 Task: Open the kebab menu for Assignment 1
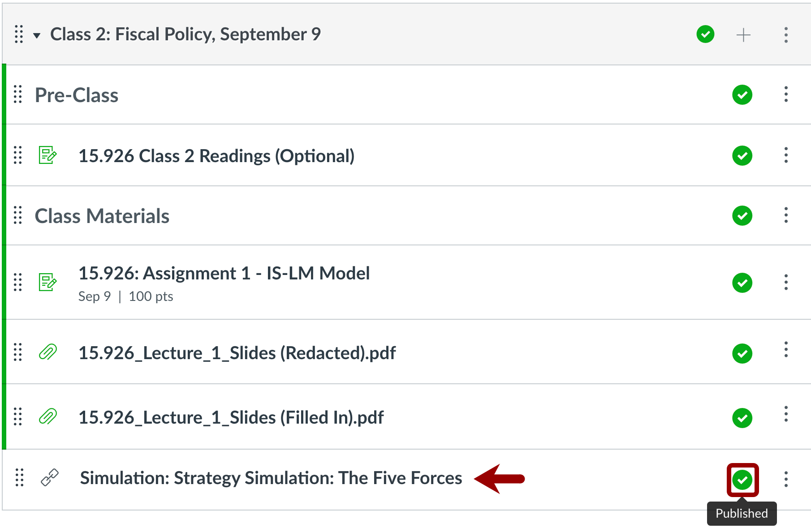click(x=786, y=283)
